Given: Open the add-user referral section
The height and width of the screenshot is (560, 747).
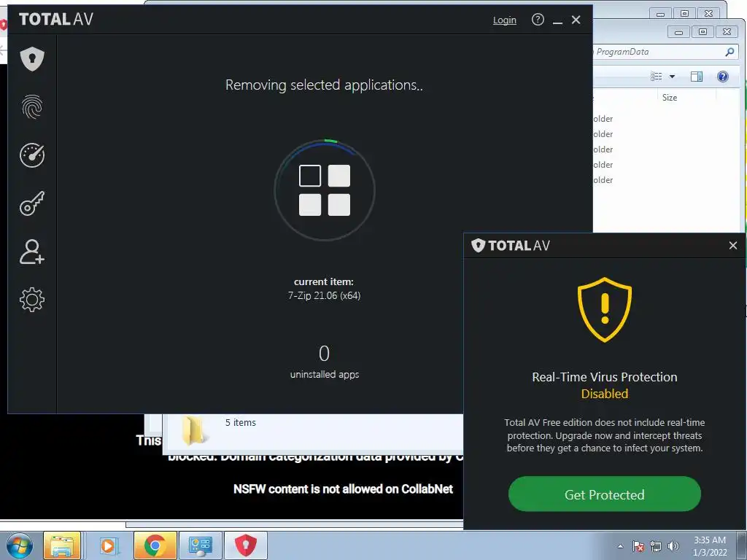Looking at the screenshot, I should click(x=32, y=252).
